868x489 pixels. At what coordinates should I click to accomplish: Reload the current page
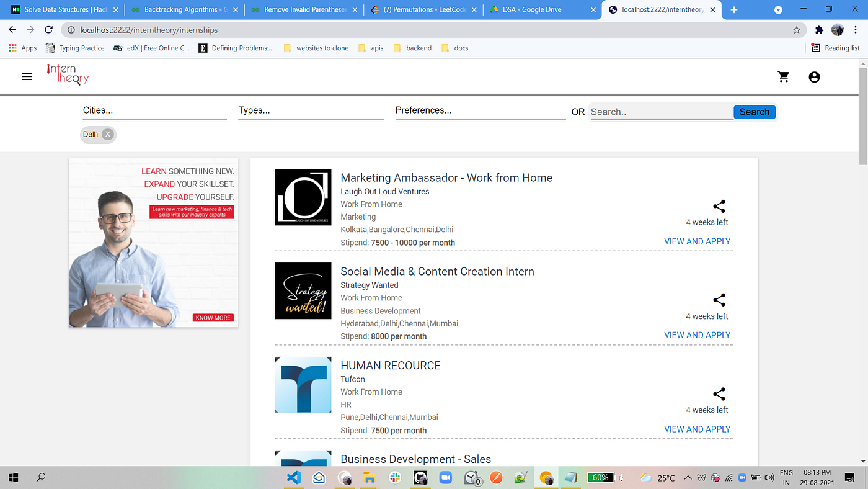click(48, 30)
